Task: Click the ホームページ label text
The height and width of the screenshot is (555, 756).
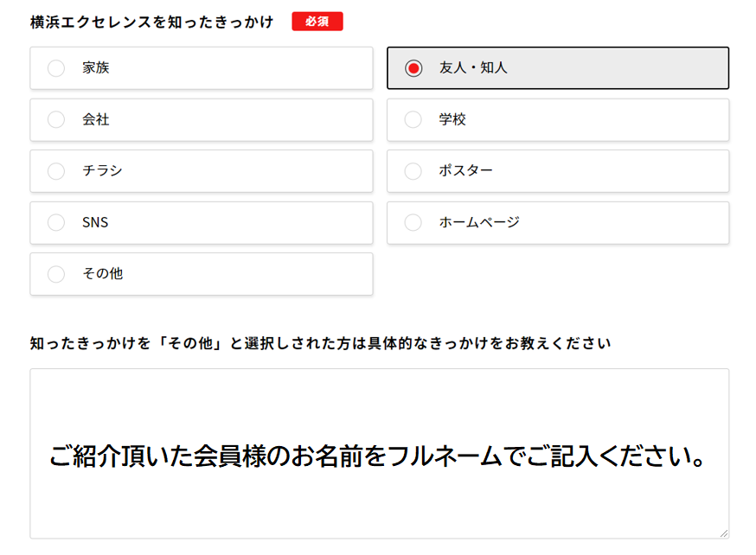Action: coord(479,223)
